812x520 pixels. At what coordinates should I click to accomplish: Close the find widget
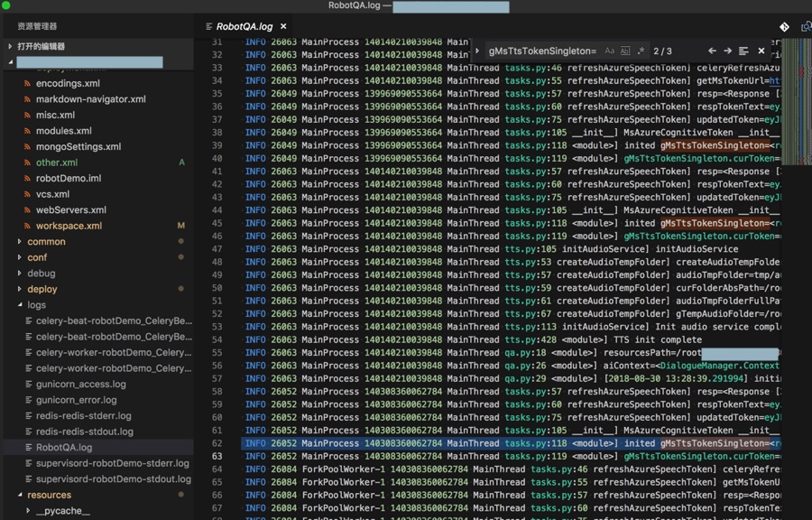(x=761, y=51)
